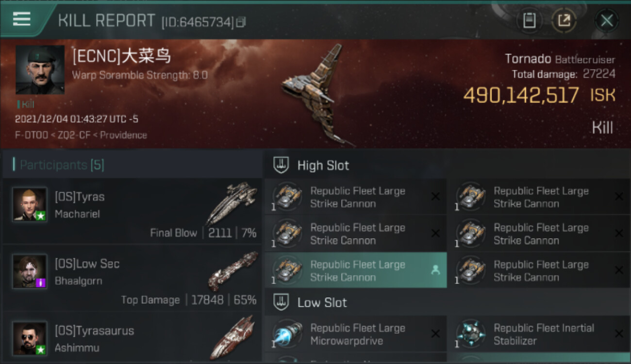The image size is (631, 364).
Task: Close the Kill Report window
Action: click(x=607, y=20)
